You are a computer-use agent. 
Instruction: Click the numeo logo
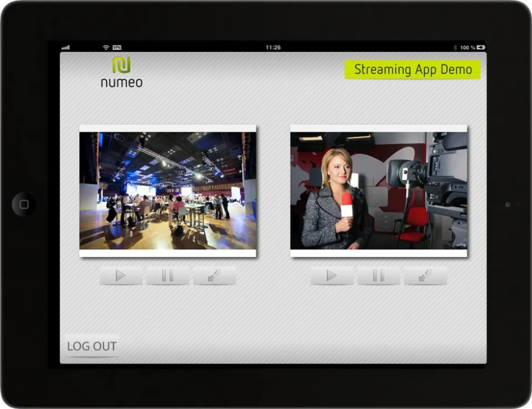click(x=121, y=72)
